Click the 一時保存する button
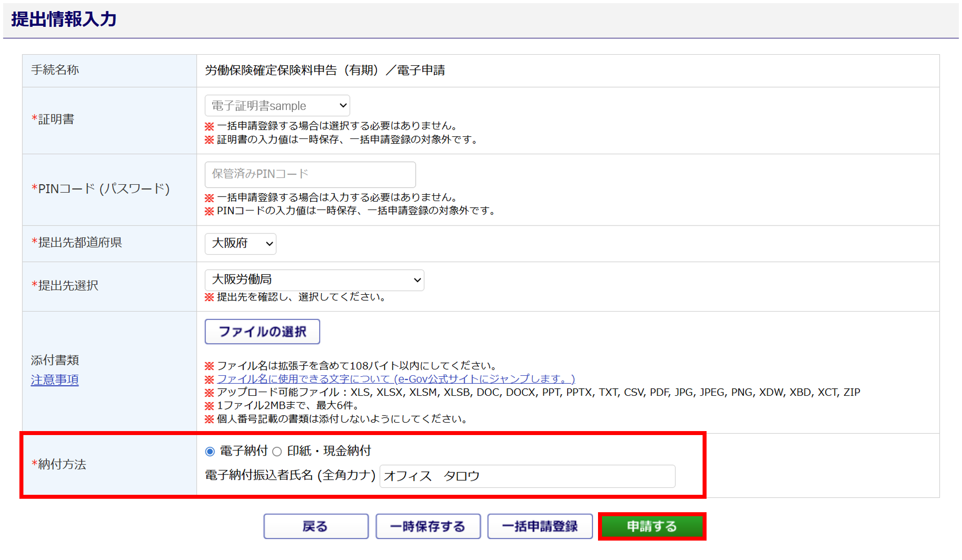The image size is (962, 560). coord(428,526)
